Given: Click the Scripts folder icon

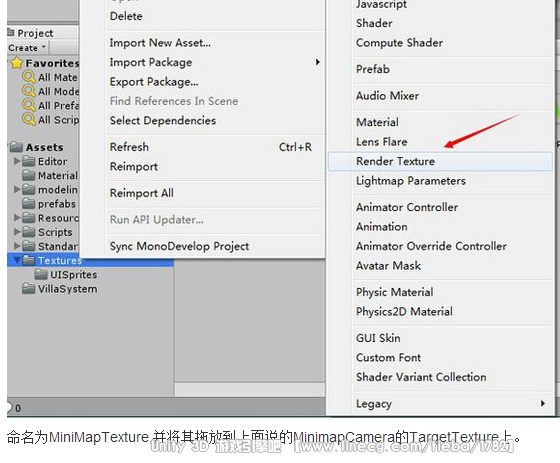Looking at the screenshot, I should (29, 232).
